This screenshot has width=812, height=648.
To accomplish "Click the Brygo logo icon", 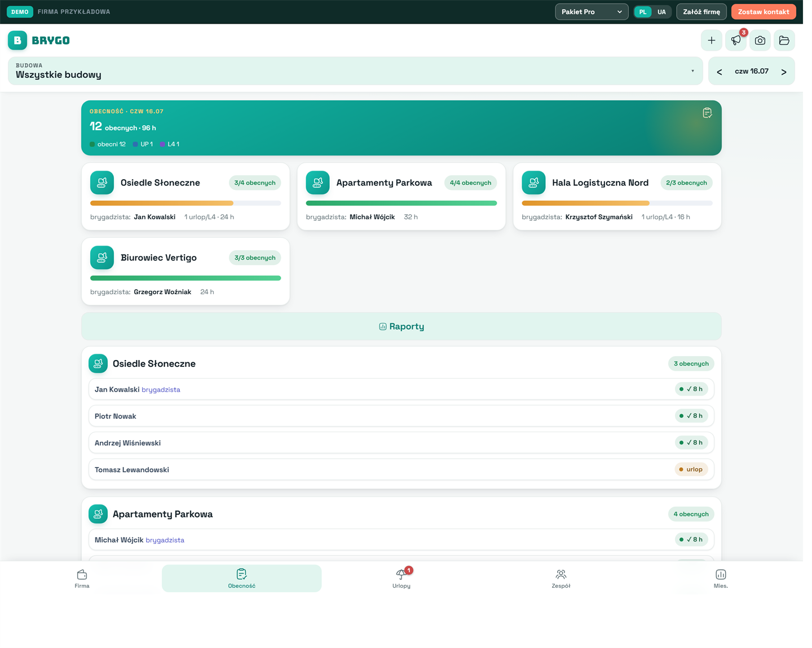I will coord(17,41).
